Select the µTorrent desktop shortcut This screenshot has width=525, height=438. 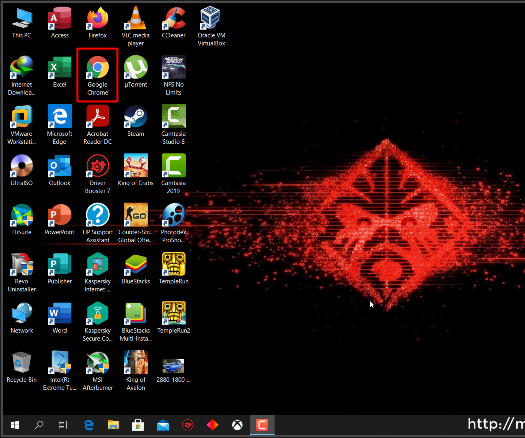tap(136, 72)
